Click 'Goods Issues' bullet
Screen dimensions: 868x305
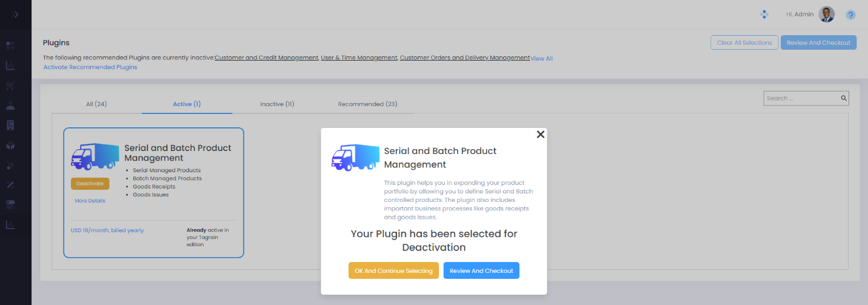pos(151,195)
